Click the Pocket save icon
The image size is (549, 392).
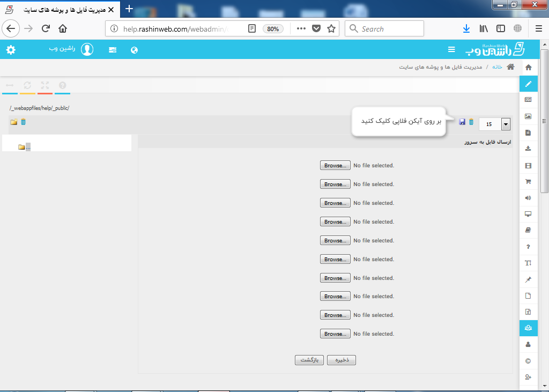coord(316,29)
